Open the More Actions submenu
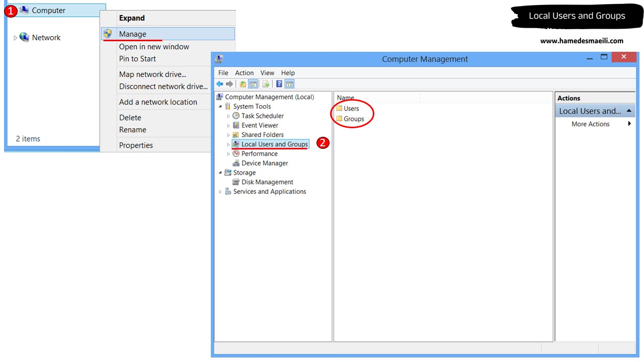 (x=595, y=124)
